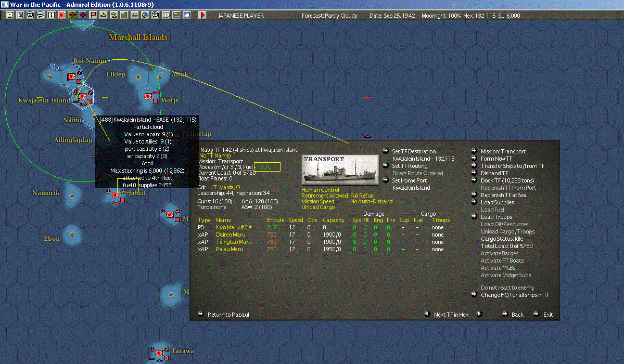Click the '(No TF Name)' text
The height and width of the screenshot is (364, 624).
[x=214, y=155]
